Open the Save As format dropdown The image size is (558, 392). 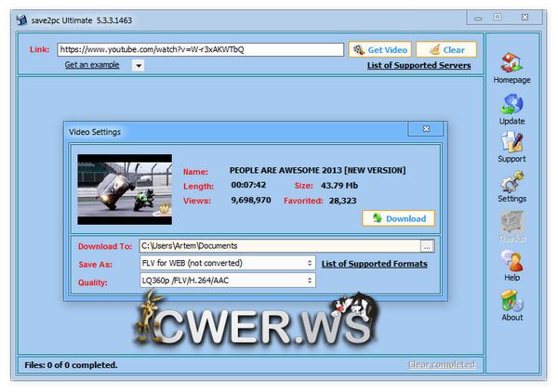[x=227, y=264]
